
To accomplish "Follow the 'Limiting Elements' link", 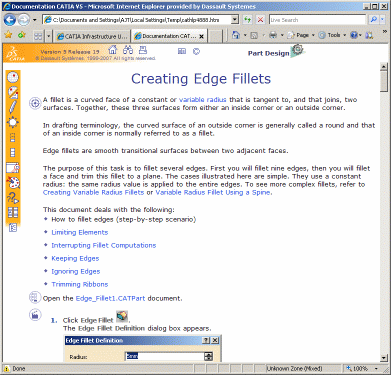I will click(x=80, y=232).
